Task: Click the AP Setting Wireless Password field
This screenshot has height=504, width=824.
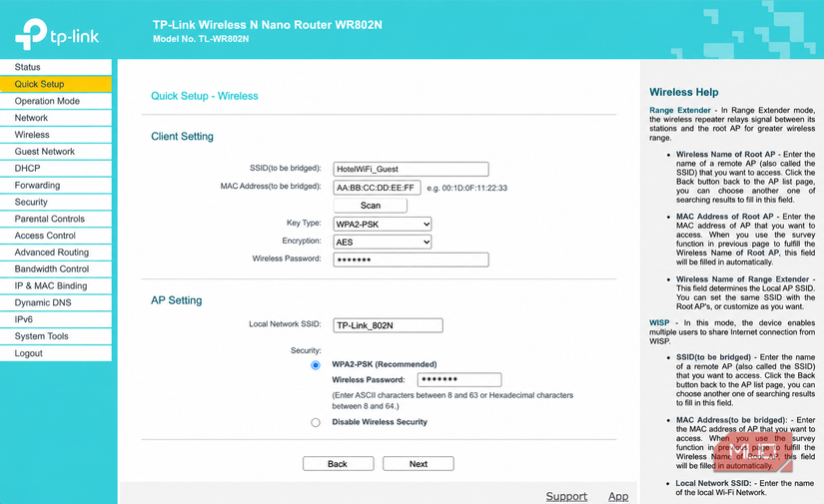Action: (459, 379)
